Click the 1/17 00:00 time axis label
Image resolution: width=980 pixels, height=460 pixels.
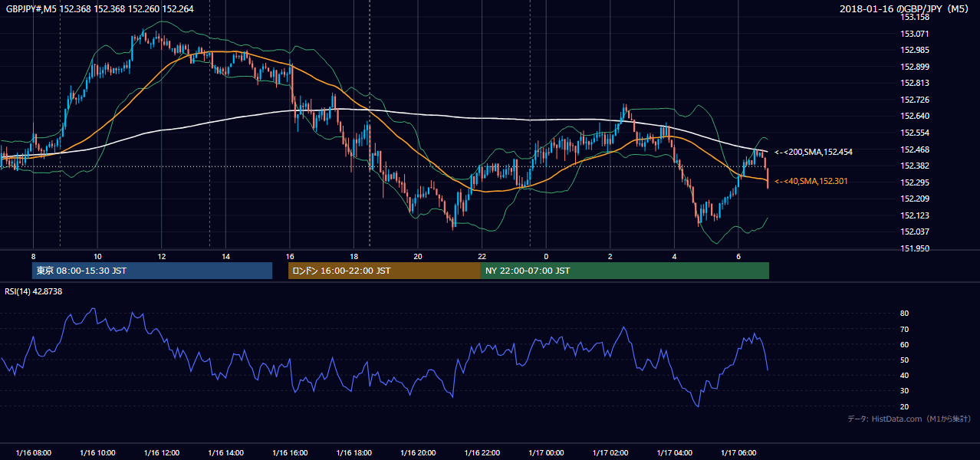click(546, 453)
